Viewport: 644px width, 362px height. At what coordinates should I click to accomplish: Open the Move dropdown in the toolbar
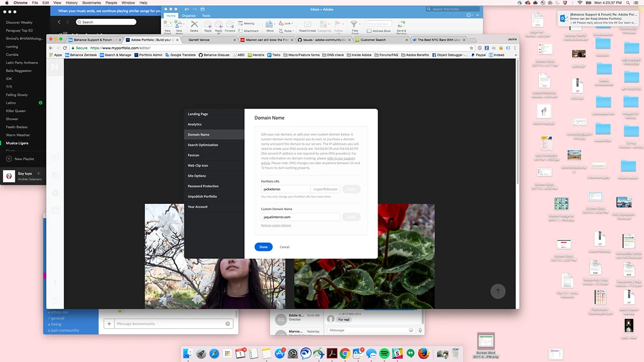click(274, 24)
